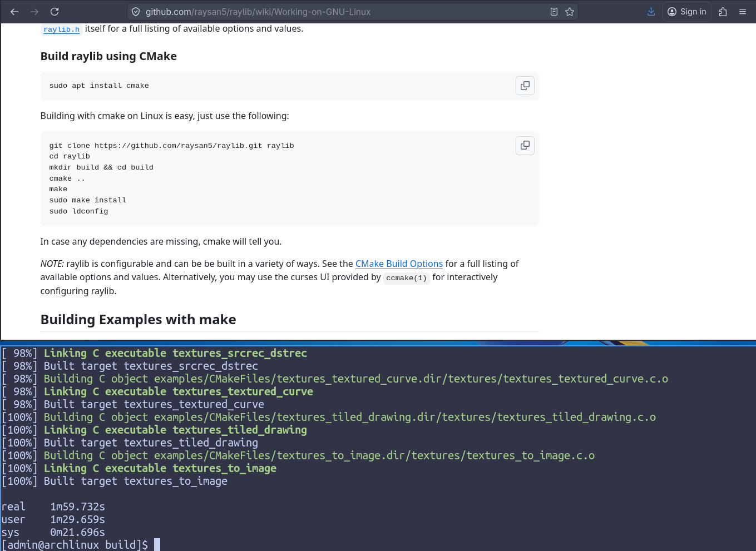Screen dimensions: 756x551
Task: Click the Sign in account button
Action: click(x=687, y=12)
